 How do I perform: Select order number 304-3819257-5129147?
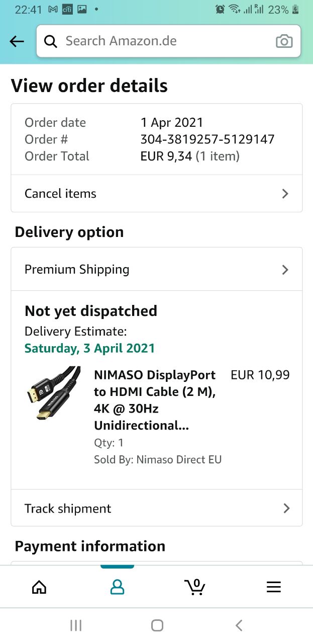207,139
